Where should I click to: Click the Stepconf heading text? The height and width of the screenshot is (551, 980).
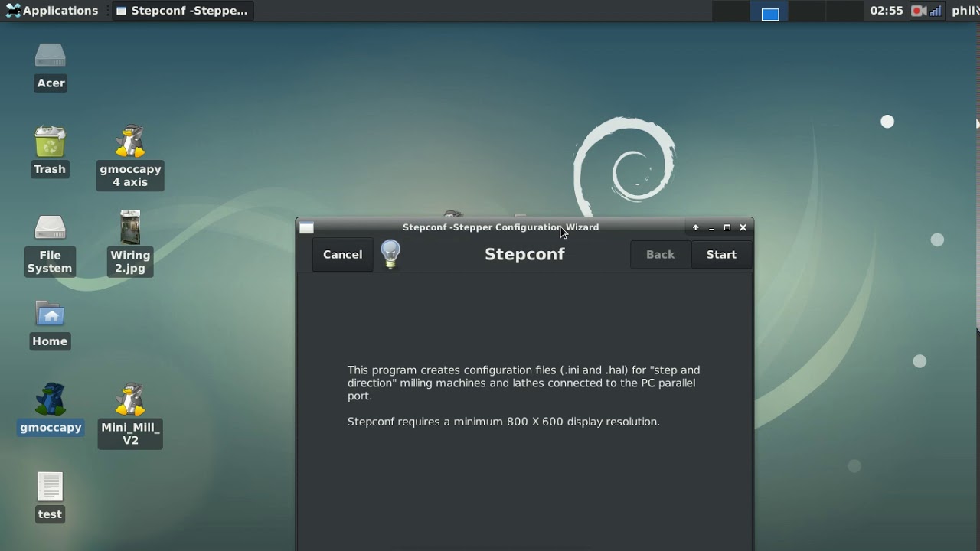[524, 254]
